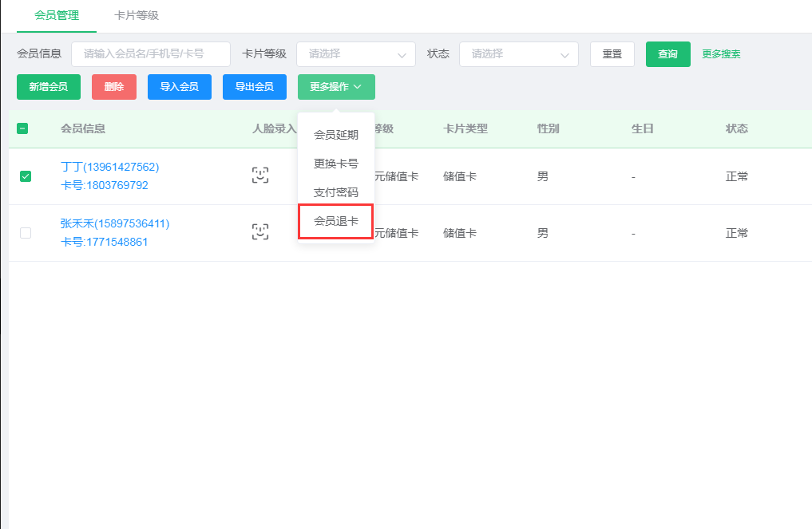Select 会员延期 from the menu
The width and height of the screenshot is (812, 529).
pyautogui.click(x=335, y=135)
